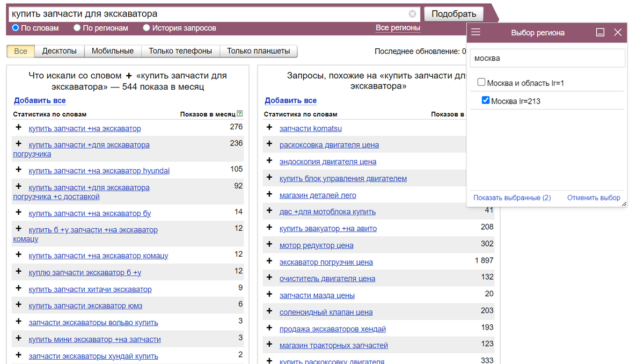Add 'экскаватор погрузчик цена' using plus icon
644x364 pixels.
[x=269, y=261]
